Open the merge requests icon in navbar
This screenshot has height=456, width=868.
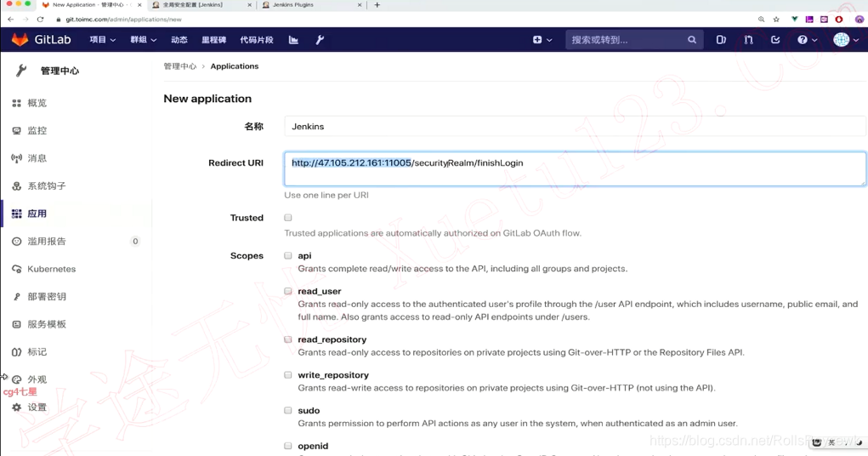[x=748, y=40]
